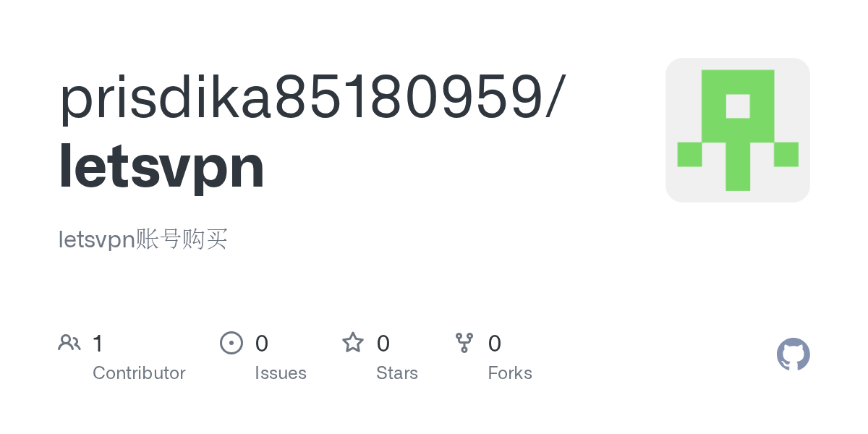
Task: Click the Stars star icon
Action: (x=353, y=343)
